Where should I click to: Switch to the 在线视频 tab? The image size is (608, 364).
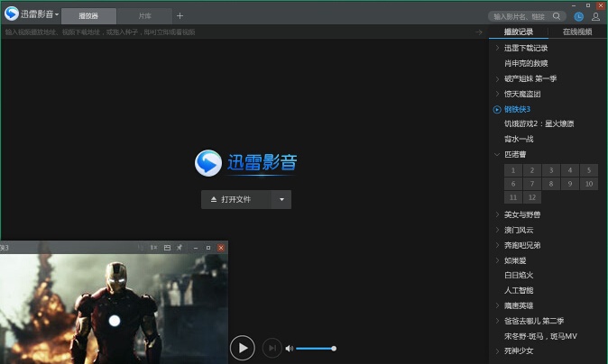click(577, 32)
